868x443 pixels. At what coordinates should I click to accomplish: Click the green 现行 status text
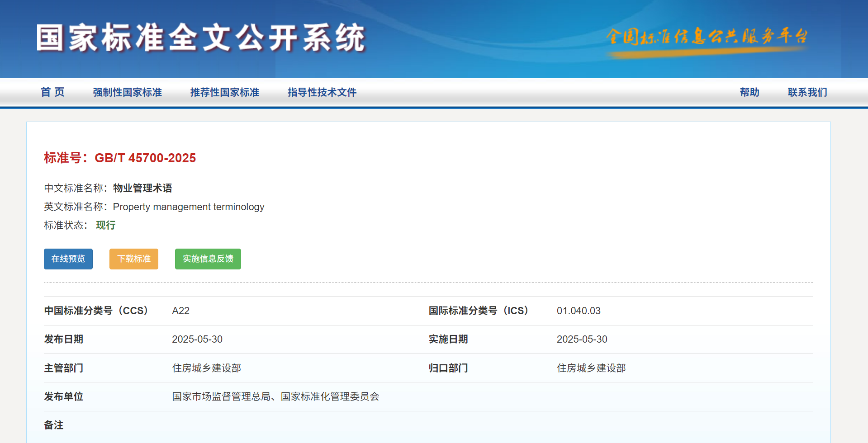(105, 225)
